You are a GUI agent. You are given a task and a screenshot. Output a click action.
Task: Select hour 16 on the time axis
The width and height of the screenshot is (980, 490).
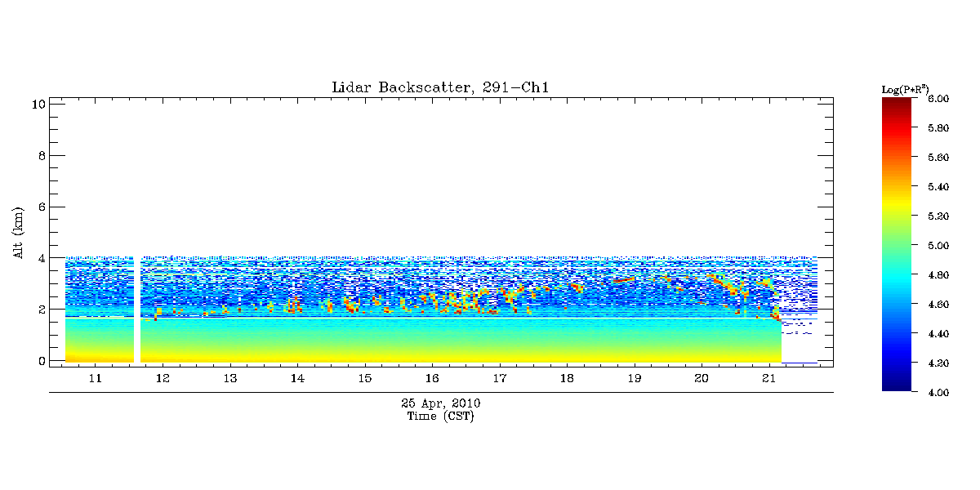[x=432, y=378]
